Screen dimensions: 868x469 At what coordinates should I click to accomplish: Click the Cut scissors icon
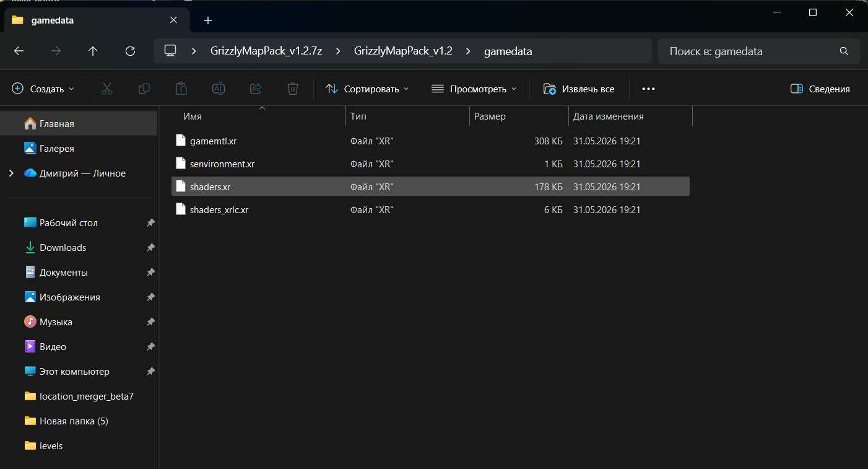coord(107,89)
